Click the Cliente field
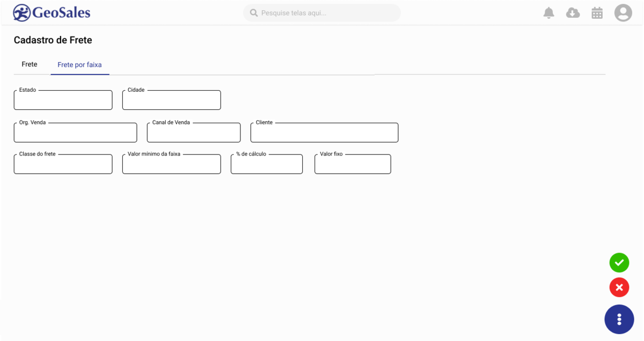The height and width of the screenshot is (341, 644). coord(324,132)
